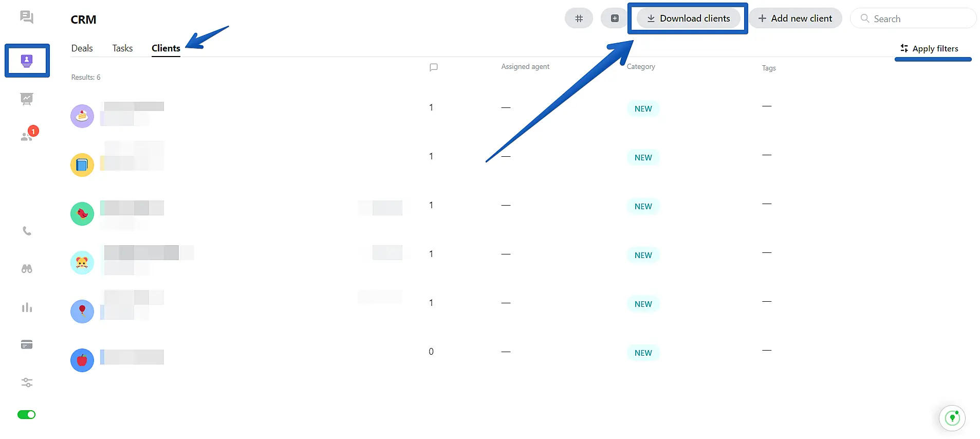Open the client with cake avatar
This screenshot has height=439, width=980.
82,116
